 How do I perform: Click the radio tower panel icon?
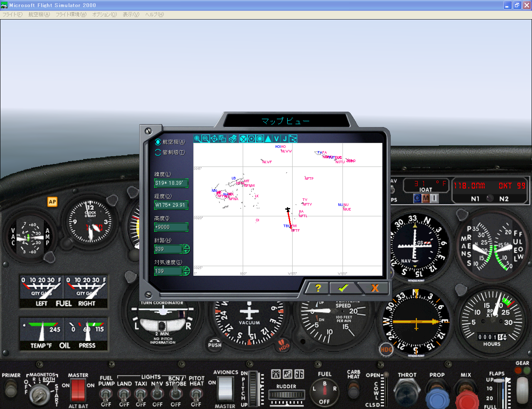276,374
